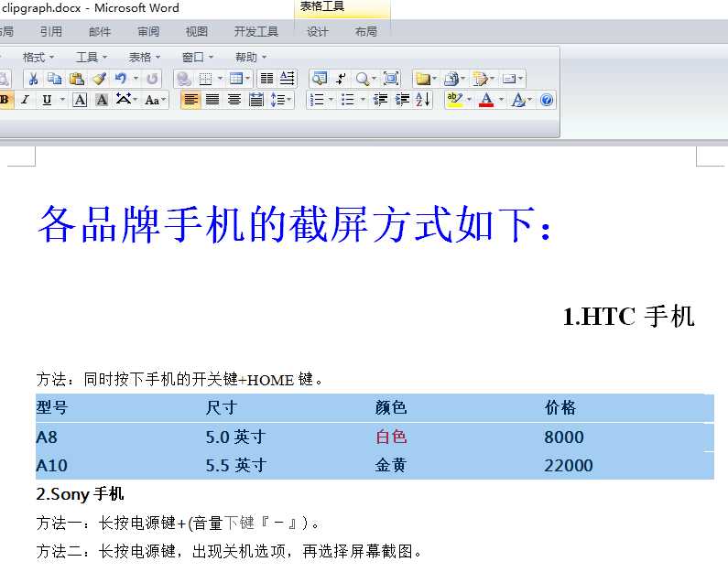Screen dimensions: 728x583
Task: Click the Bulleted list icon
Action: [347, 100]
